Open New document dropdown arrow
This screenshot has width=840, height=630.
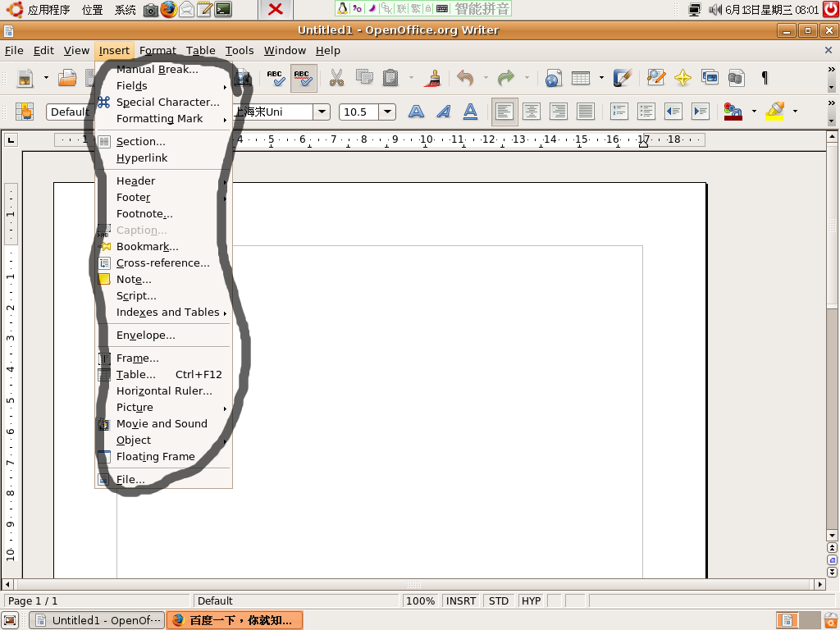tap(46, 78)
